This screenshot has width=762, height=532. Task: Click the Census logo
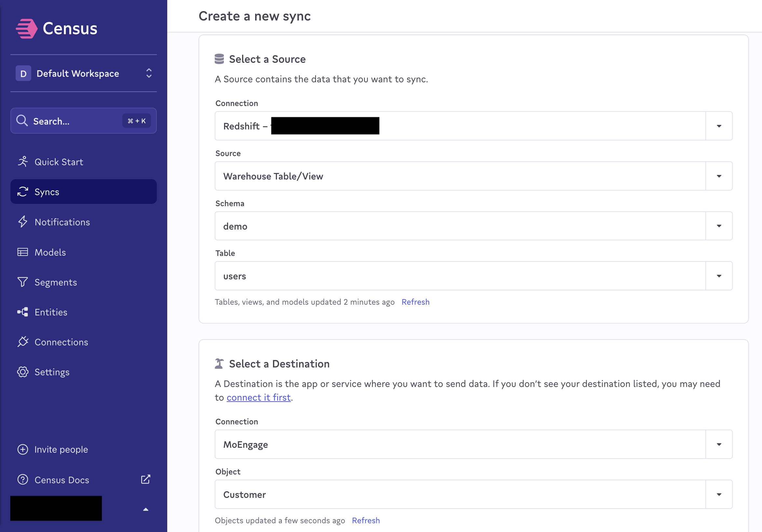coord(57,29)
